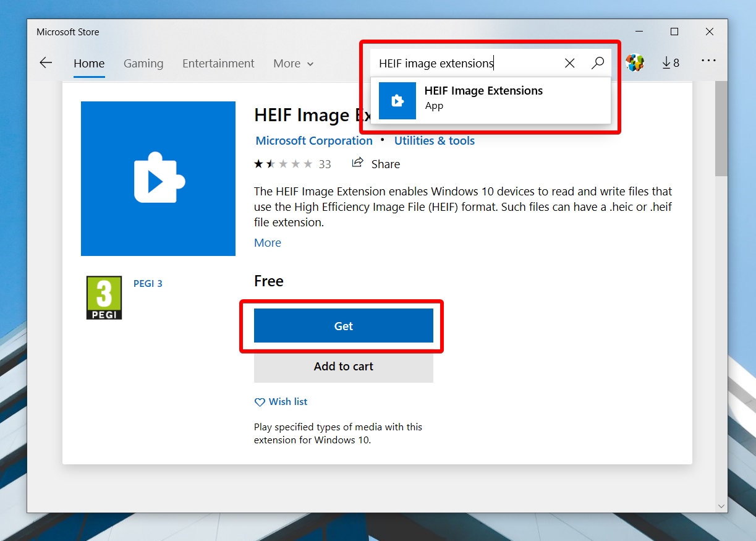This screenshot has width=756, height=541.
Task: Click the large HEIF app tile image
Action: (158, 179)
